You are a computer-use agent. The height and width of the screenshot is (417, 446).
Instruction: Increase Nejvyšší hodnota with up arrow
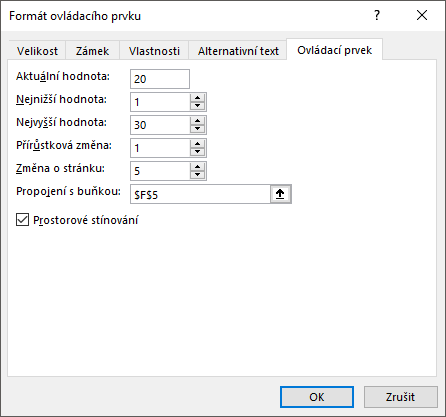pyautogui.click(x=198, y=121)
